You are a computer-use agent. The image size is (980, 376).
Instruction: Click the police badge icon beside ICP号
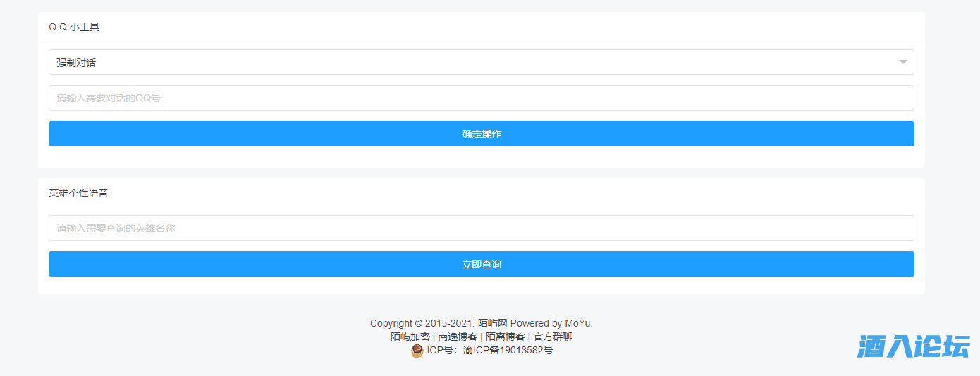pyautogui.click(x=417, y=350)
